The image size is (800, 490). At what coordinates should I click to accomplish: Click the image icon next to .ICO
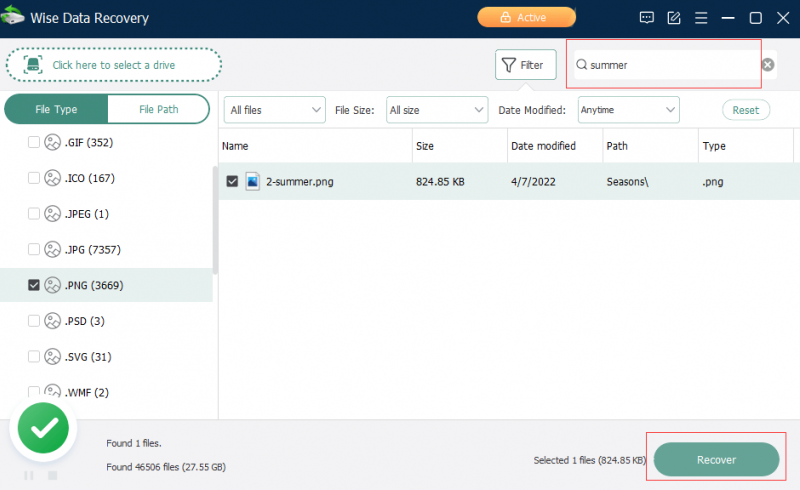tap(52, 178)
